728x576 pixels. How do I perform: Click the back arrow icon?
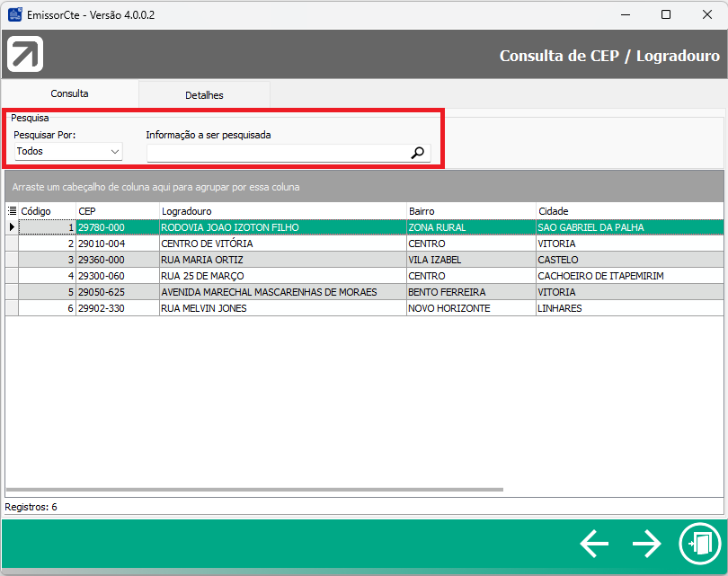[594, 544]
